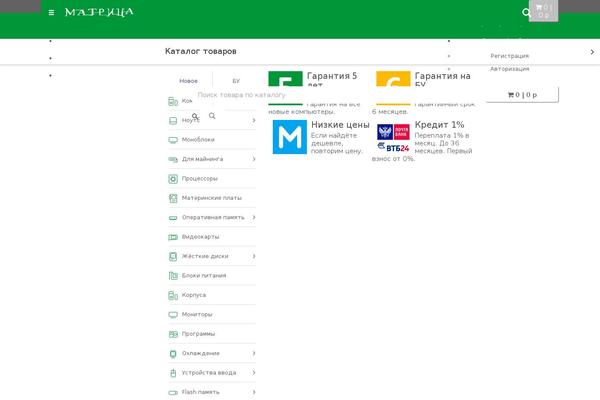
Task: Click the Гарантия на БУ heading
Action: [x=442, y=78]
